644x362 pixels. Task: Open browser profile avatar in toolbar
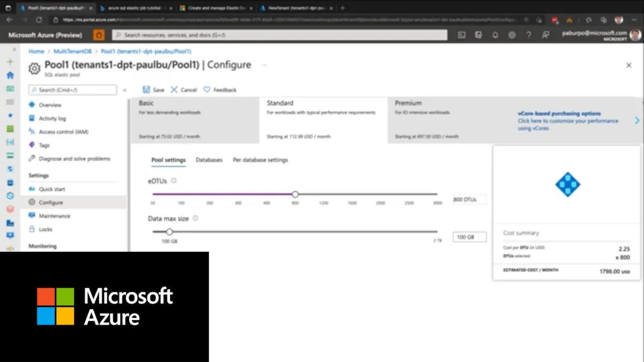[619, 20]
